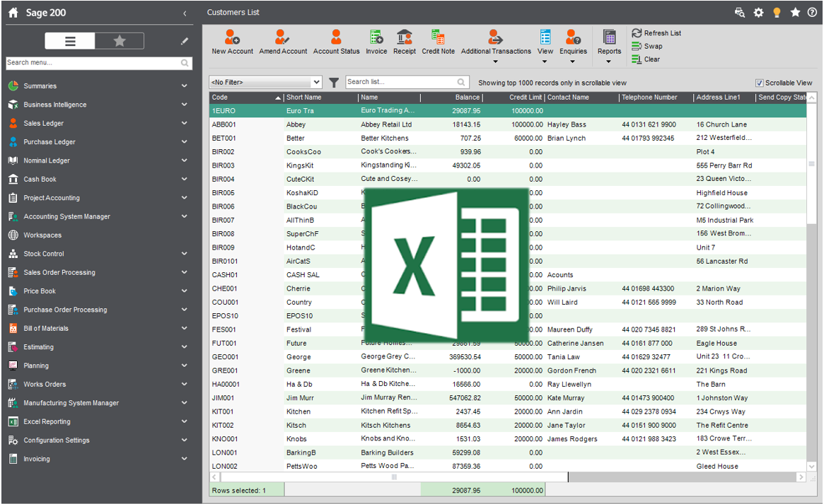Click the Swap columns button
824x504 pixels.
pos(647,46)
